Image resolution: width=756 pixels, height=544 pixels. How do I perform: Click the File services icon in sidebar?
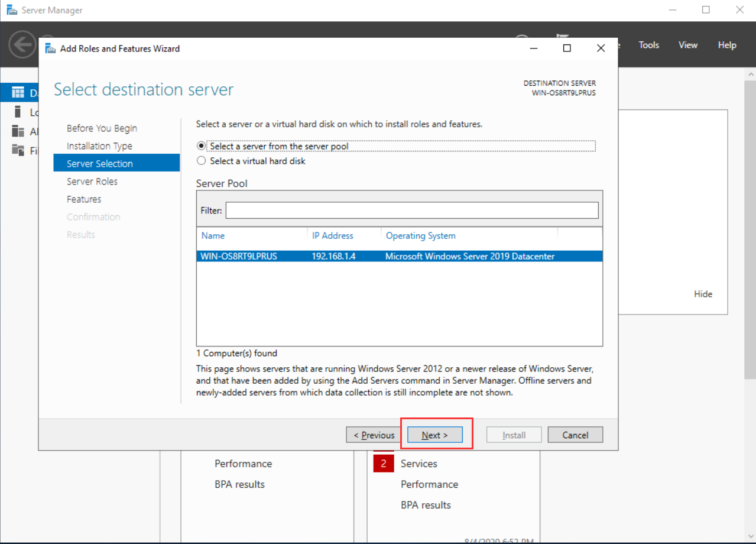coord(19,151)
